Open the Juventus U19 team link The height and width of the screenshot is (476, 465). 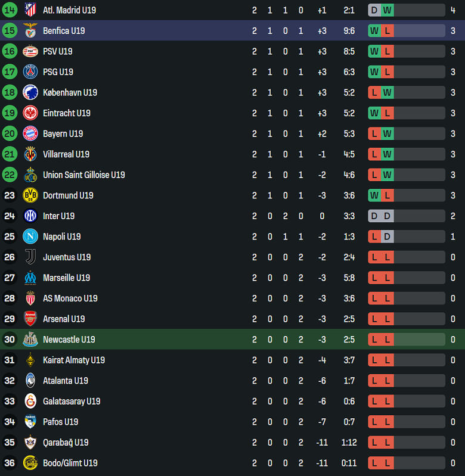point(67,257)
